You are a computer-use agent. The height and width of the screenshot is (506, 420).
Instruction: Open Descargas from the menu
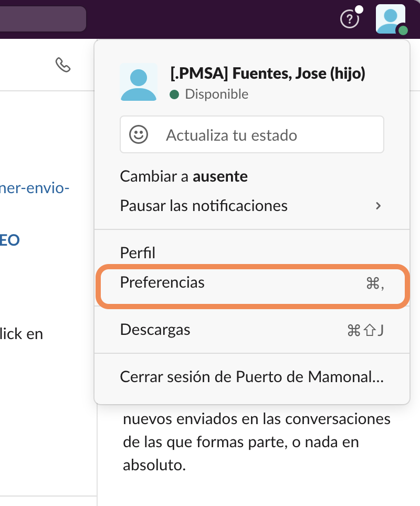[x=155, y=330]
